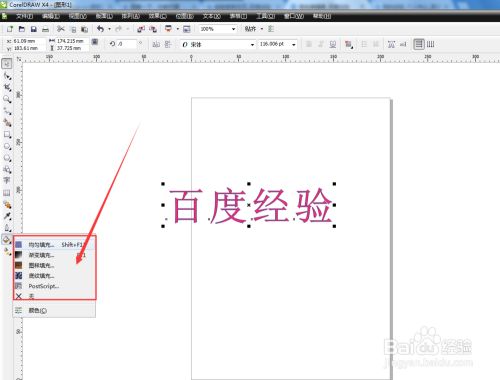This screenshot has height=380, width=500.
Task: Select the Ellipse tool
Action: (x=7, y=147)
